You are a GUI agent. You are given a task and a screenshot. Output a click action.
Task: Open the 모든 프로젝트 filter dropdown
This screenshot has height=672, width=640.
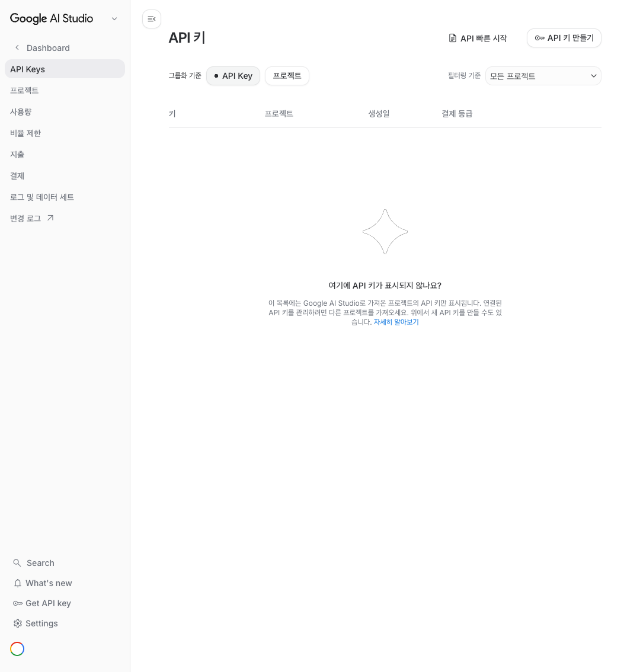(x=543, y=76)
